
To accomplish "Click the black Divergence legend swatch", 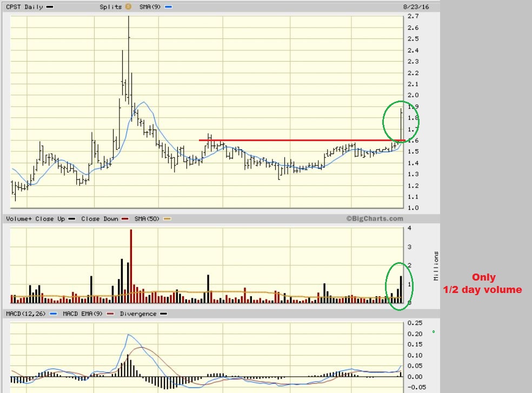I will 163,314.
